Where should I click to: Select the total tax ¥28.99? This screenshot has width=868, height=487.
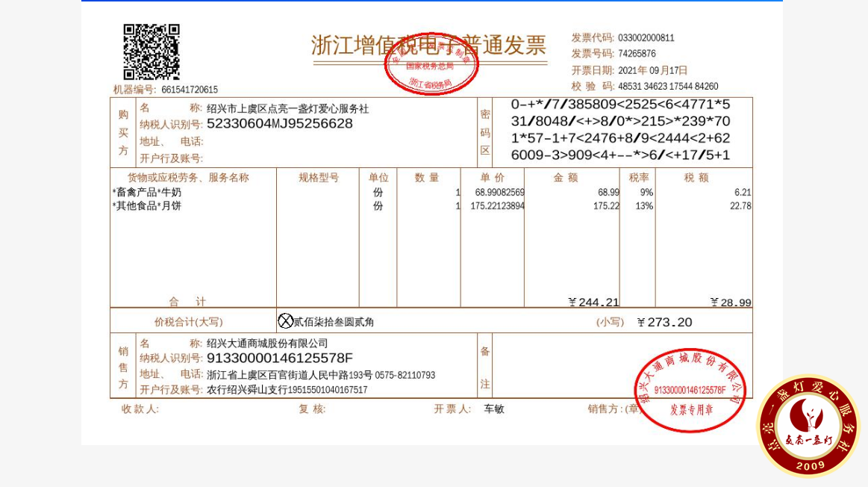point(731,302)
